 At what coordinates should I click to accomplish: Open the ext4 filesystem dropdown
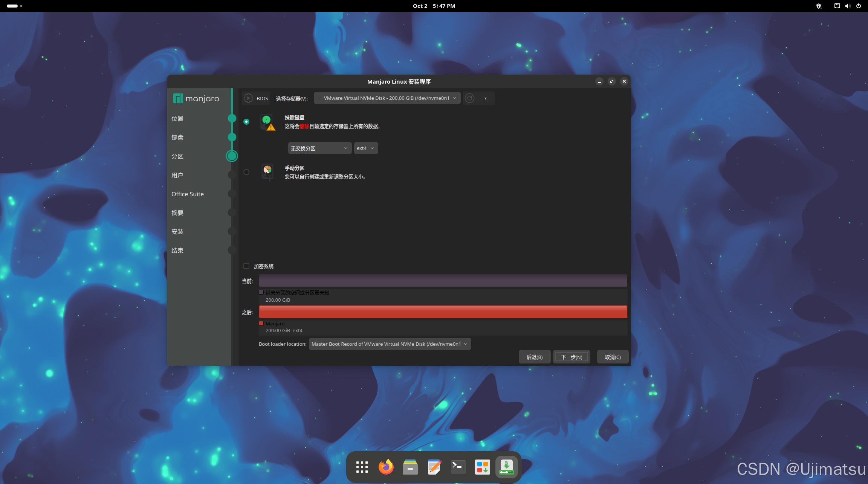pyautogui.click(x=365, y=148)
